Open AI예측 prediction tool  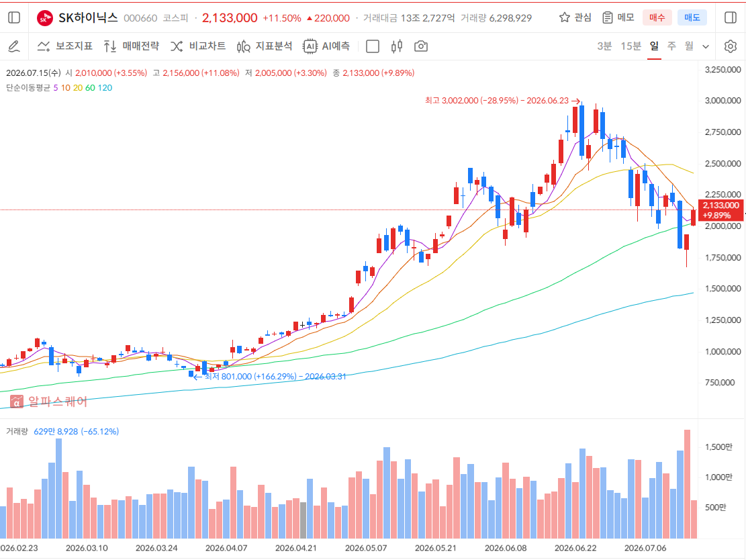click(326, 46)
